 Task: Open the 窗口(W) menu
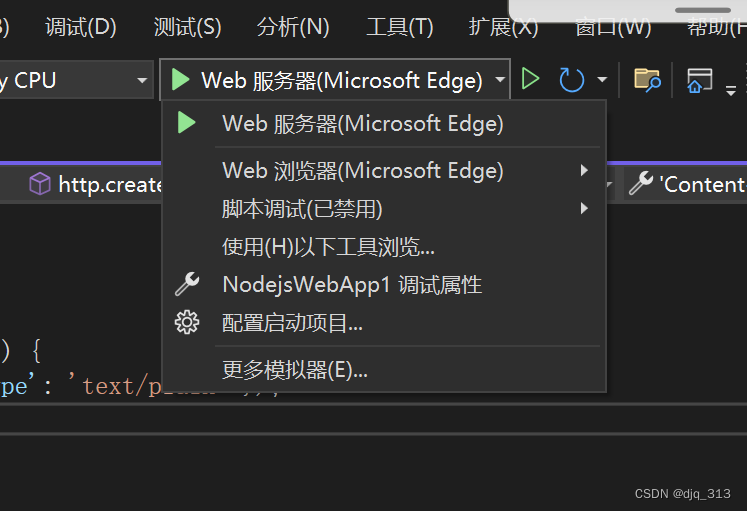pos(613,27)
